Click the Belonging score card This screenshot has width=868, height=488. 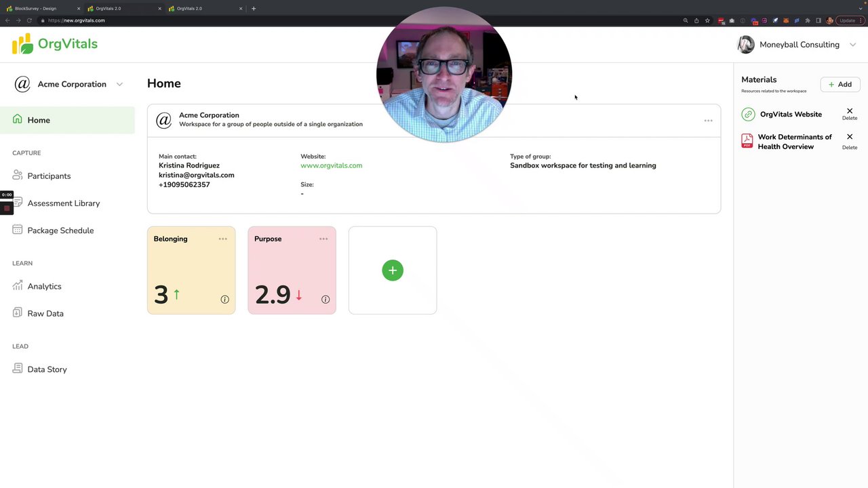point(191,270)
